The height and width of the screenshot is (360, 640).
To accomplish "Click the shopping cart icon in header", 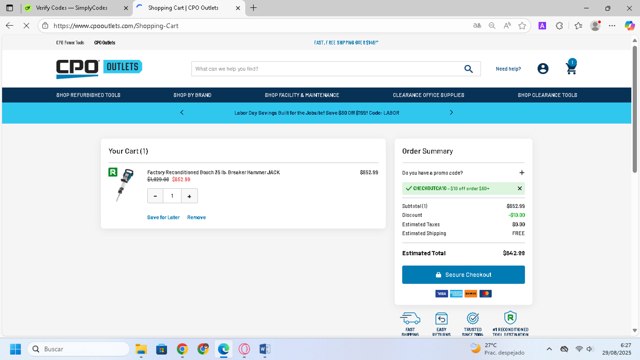I will tap(571, 67).
